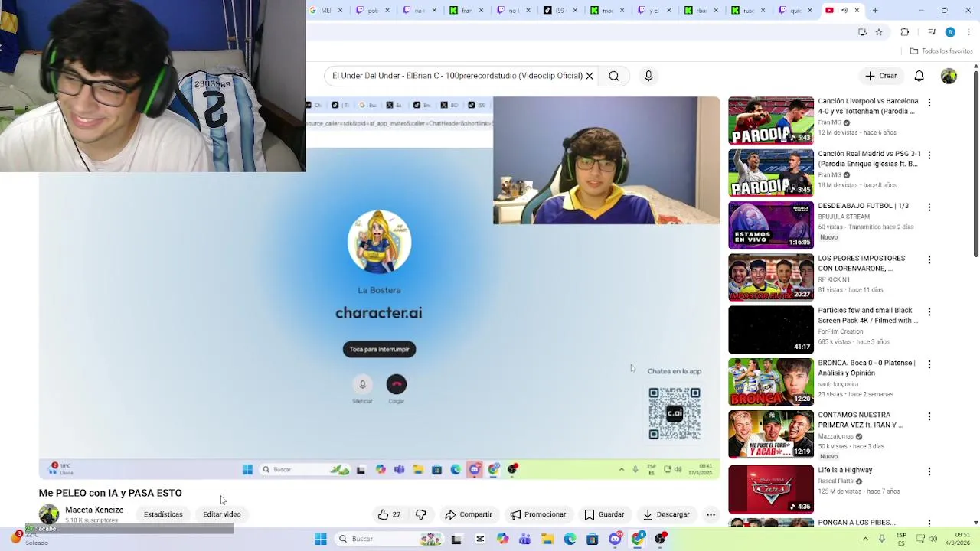The width and height of the screenshot is (980, 551).
Task: Mute tab audio on YouTube tab
Action: [x=844, y=11]
